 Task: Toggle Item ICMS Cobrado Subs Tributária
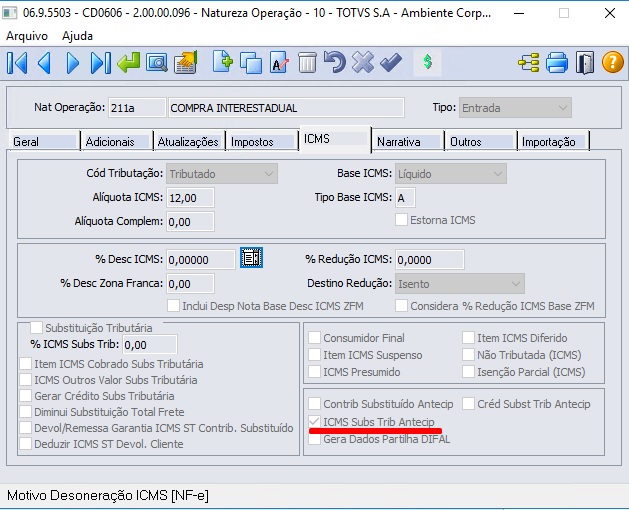pos(26,364)
